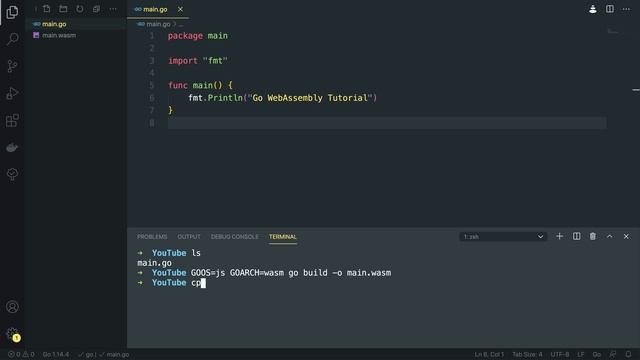Open the Search view in activity bar
The width and height of the screenshot is (640, 360).
(x=12, y=39)
